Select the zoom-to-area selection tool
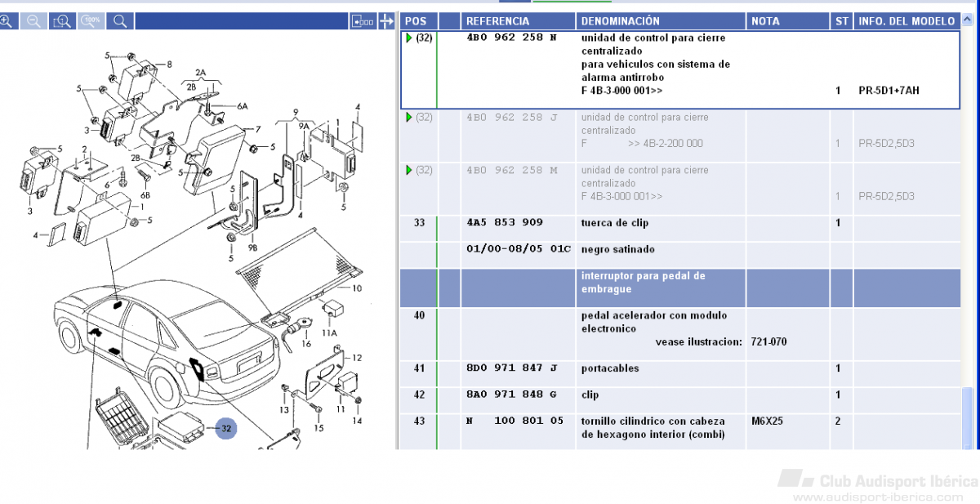Screen dimensions: 980x504 tap(62, 20)
